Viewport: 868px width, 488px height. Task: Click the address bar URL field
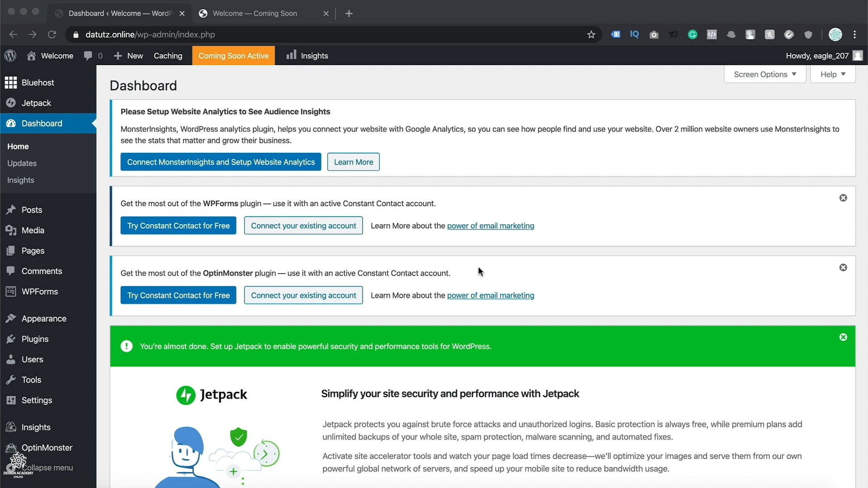(334, 34)
